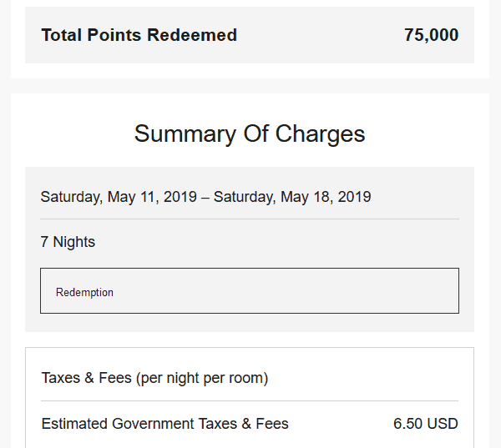Click the Summary Of Charges heading
The height and width of the screenshot is (448, 501).
250,133
